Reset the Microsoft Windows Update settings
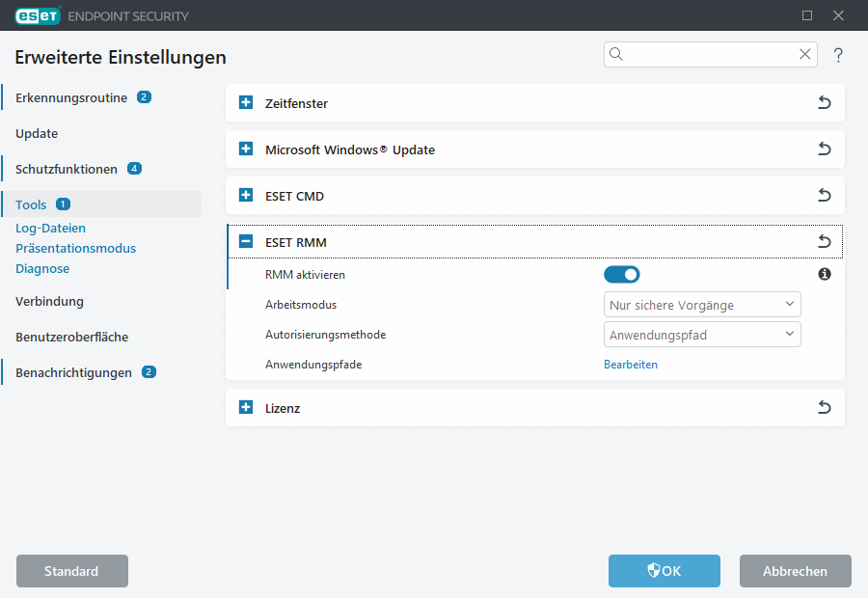 tap(825, 149)
